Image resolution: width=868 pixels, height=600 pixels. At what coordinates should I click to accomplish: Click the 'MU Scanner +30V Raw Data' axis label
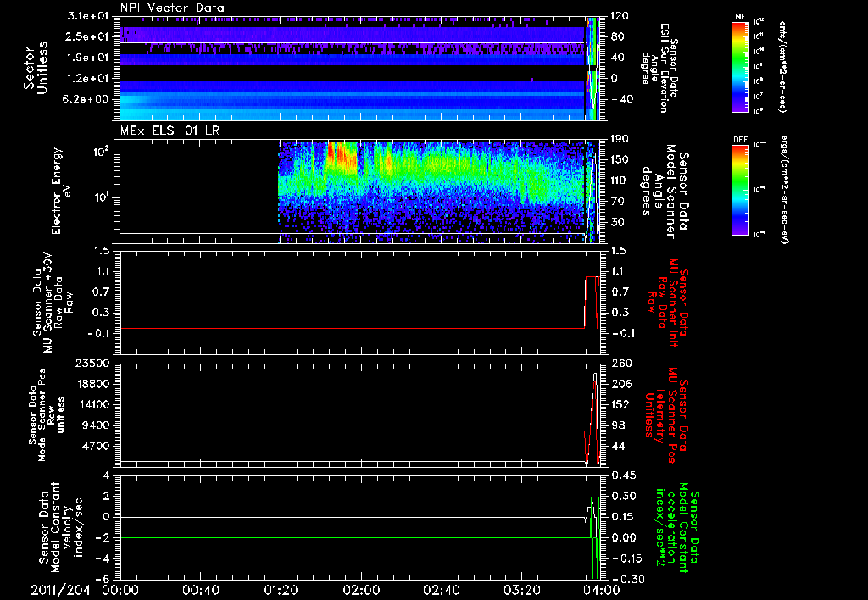[x=53, y=303]
